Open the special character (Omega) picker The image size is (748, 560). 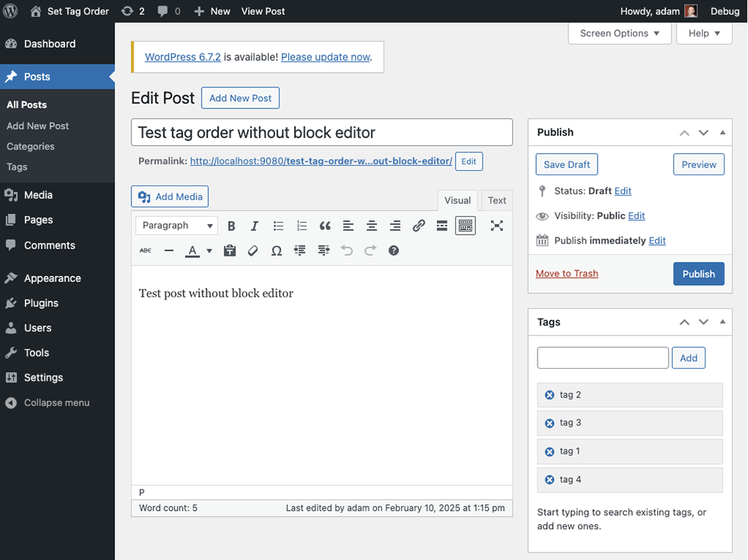tap(276, 251)
